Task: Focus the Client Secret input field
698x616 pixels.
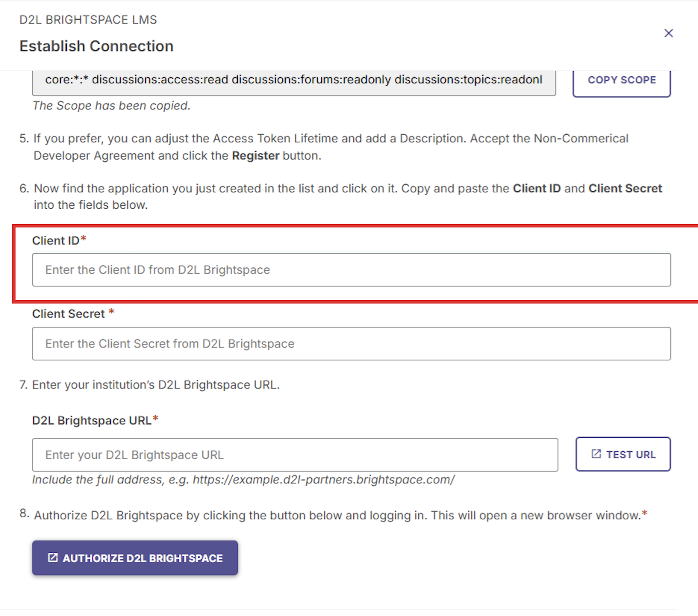Action: click(x=351, y=344)
